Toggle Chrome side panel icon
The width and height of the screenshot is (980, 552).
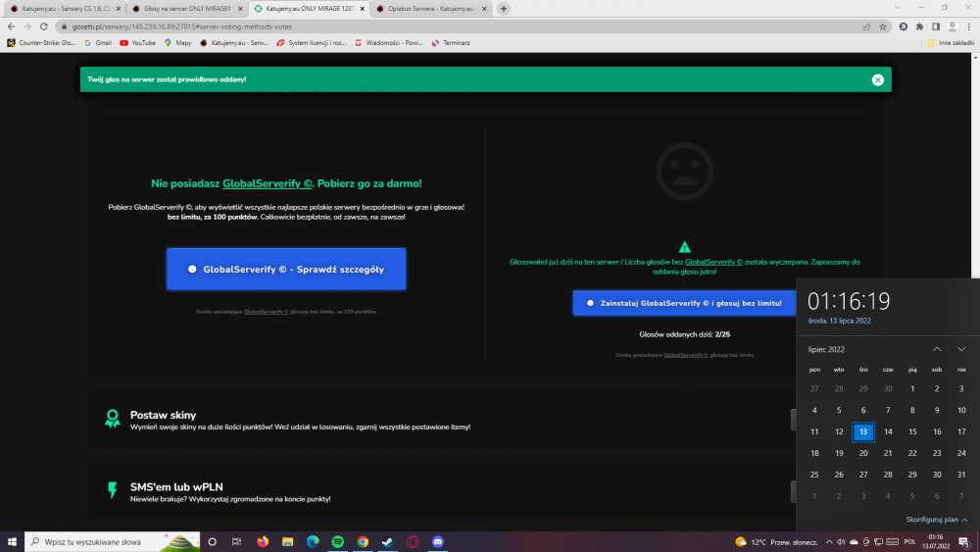coord(936,26)
